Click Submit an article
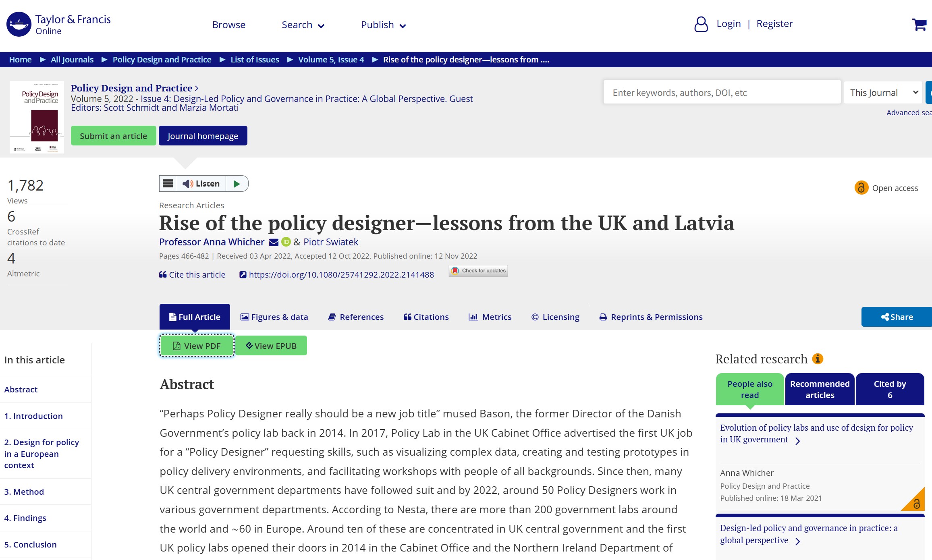 [x=113, y=136]
